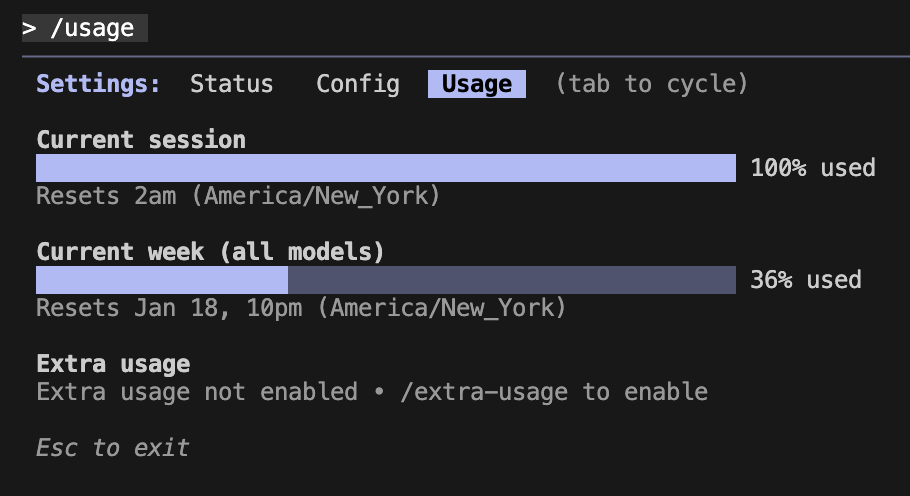This screenshot has width=910, height=496.
Task: Click the "Esc to exit" hint
Action: 112,447
